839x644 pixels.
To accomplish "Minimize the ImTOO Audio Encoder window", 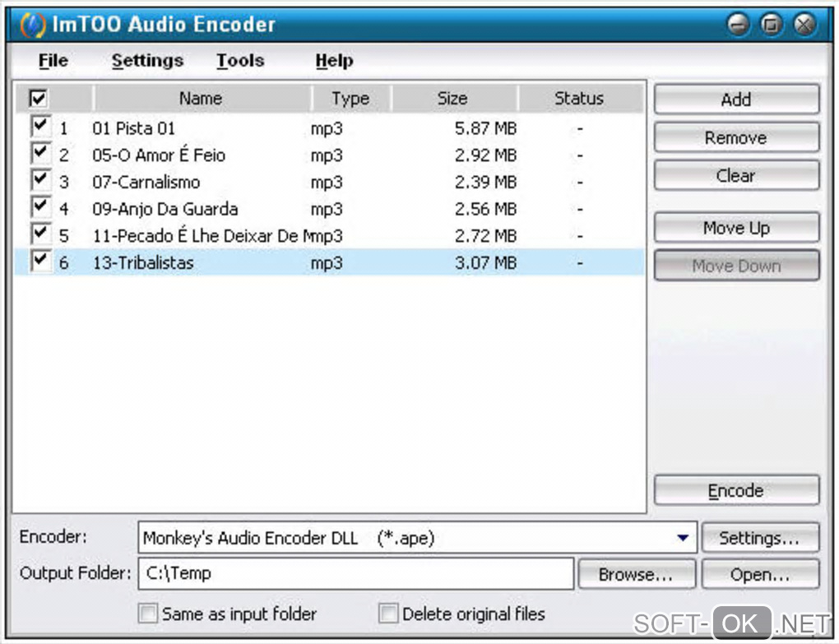I will [739, 25].
